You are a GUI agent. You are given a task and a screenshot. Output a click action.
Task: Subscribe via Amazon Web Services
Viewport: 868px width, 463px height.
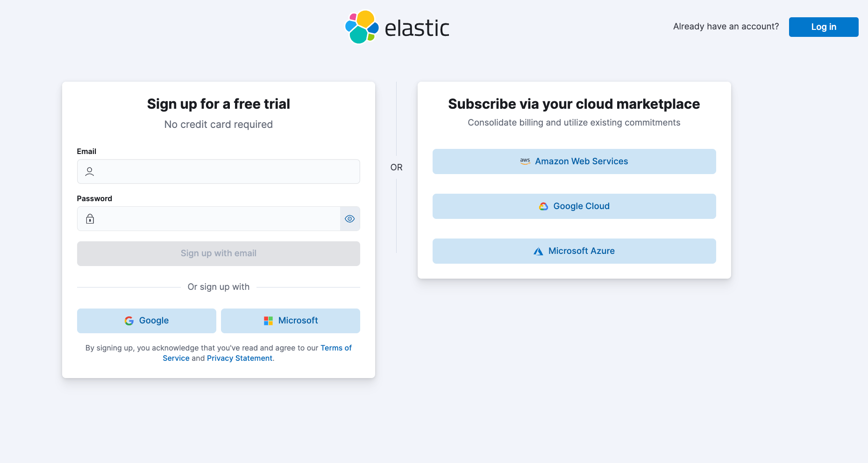pyautogui.click(x=574, y=161)
